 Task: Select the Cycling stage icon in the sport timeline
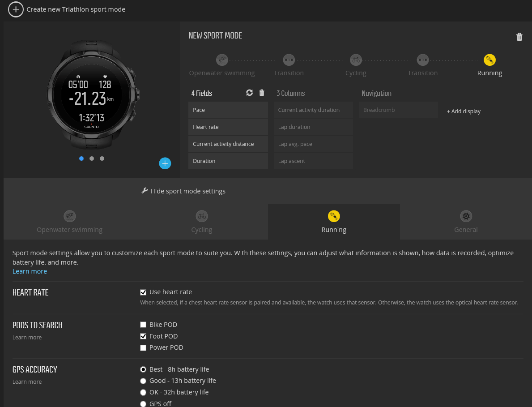(x=356, y=60)
